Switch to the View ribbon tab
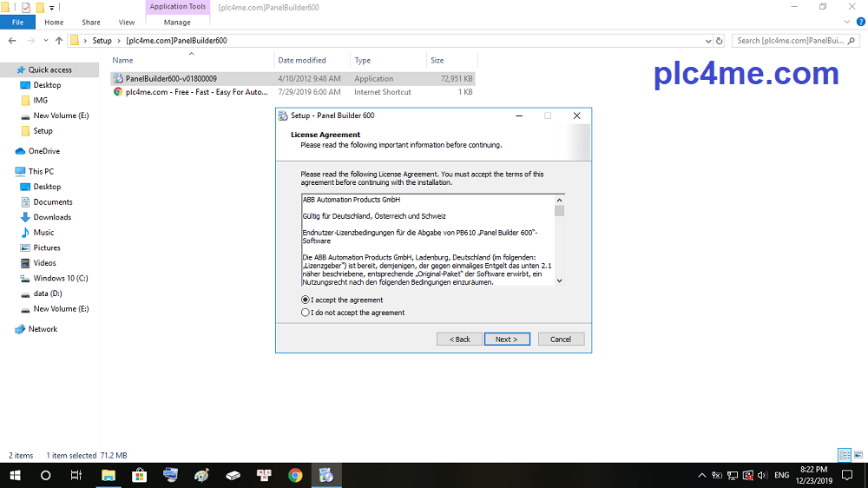 pos(127,22)
